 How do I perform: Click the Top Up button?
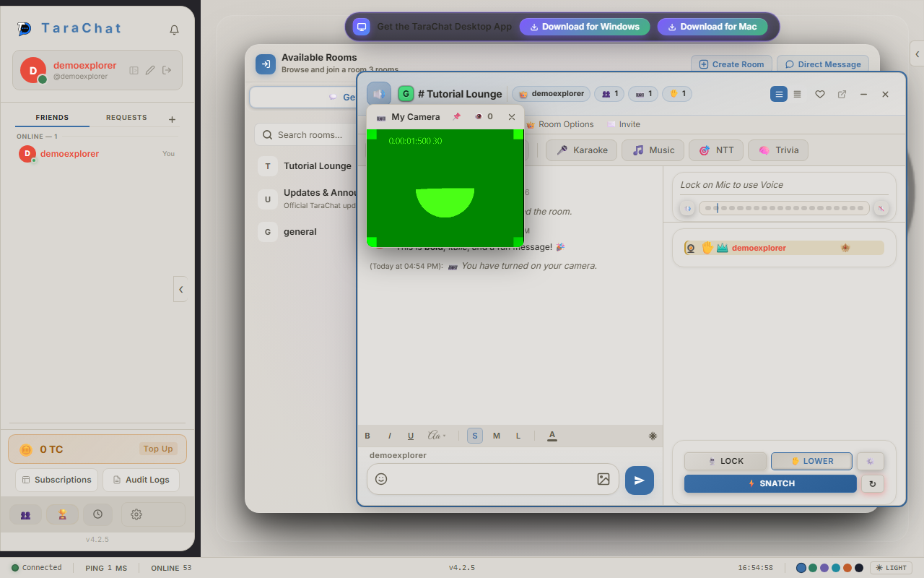[158, 449]
